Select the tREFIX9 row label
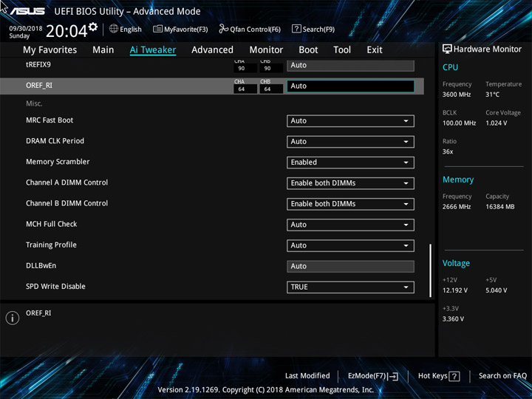The image size is (532, 399). (x=38, y=64)
